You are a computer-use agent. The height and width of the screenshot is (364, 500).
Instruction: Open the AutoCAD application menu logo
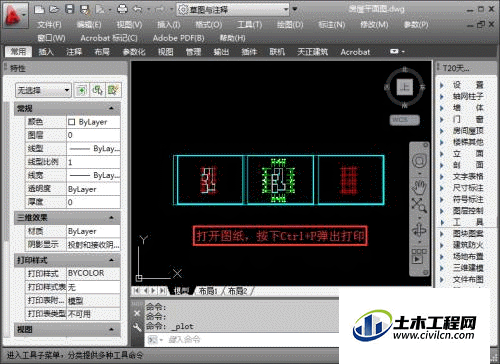coord(14,15)
